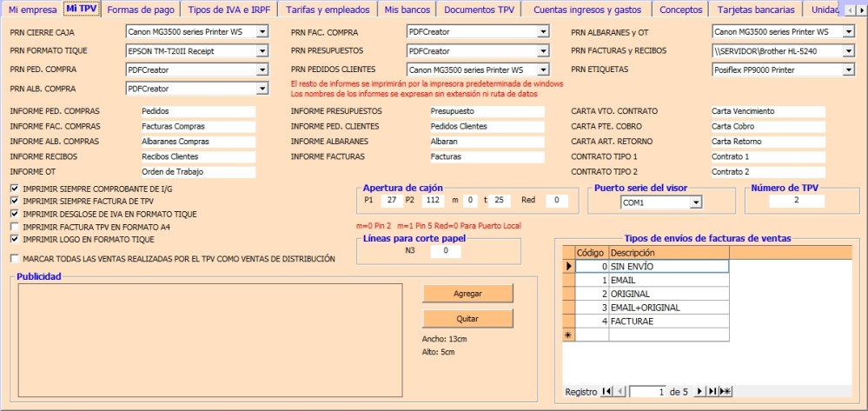
Task: Open the PRN CIERRE CAJA printer dropdown
Action: 262,31
